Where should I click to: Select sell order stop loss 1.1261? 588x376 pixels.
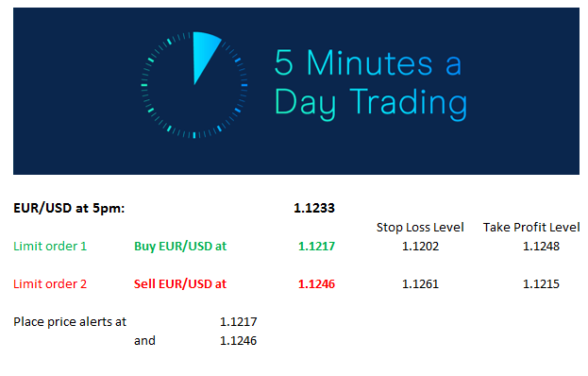(420, 284)
